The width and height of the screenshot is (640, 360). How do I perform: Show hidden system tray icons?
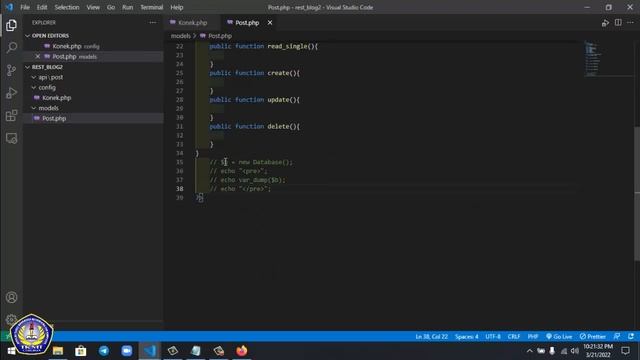click(529, 351)
